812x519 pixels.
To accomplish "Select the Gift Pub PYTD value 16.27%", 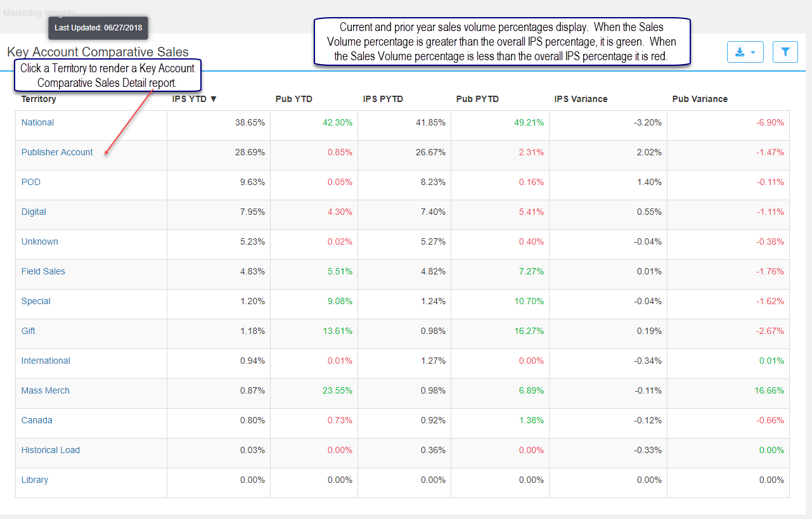I will 529,331.
